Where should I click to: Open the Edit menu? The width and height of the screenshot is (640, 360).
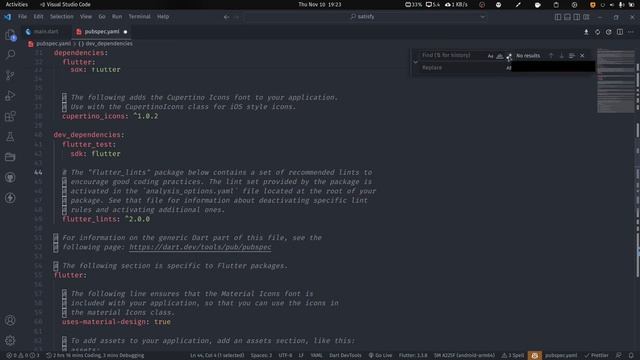[38, 17]
